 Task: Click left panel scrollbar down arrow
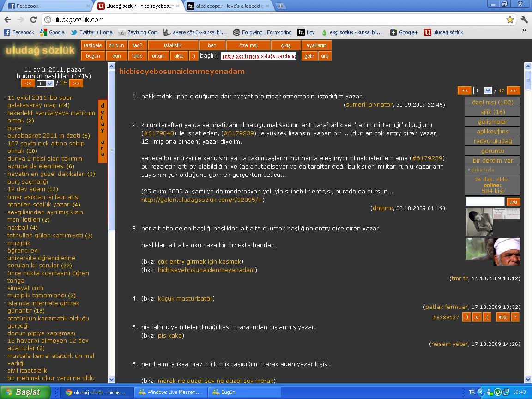tap(111, 379)
